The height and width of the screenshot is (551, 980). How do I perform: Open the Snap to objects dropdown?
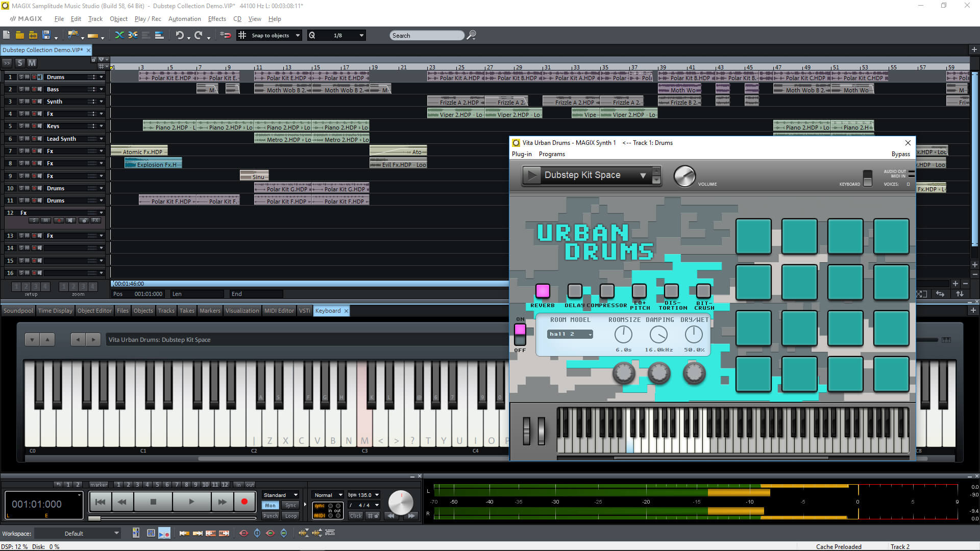point(298,35)
